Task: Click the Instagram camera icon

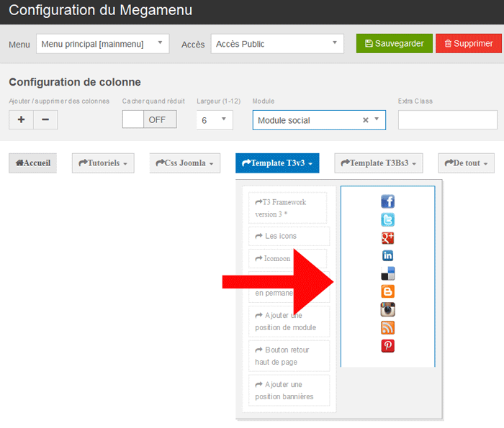Action: (x=387, y=309)
